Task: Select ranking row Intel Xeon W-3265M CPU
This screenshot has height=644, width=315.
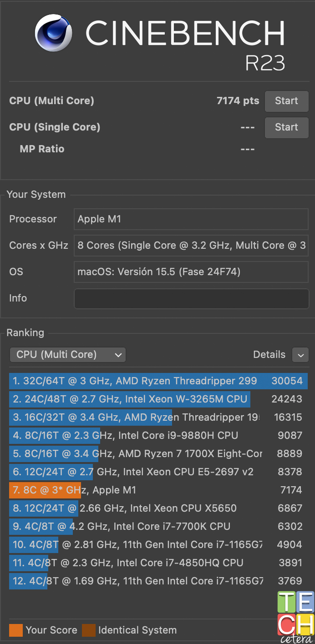Action: pos(158,399)
